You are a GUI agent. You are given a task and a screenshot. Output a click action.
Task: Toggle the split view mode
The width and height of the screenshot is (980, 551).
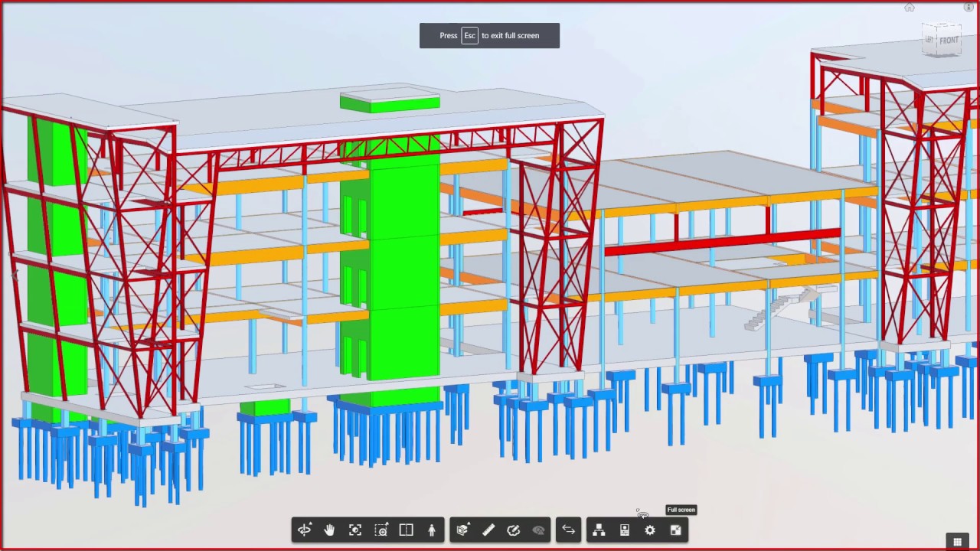click(x=406, y=530)
